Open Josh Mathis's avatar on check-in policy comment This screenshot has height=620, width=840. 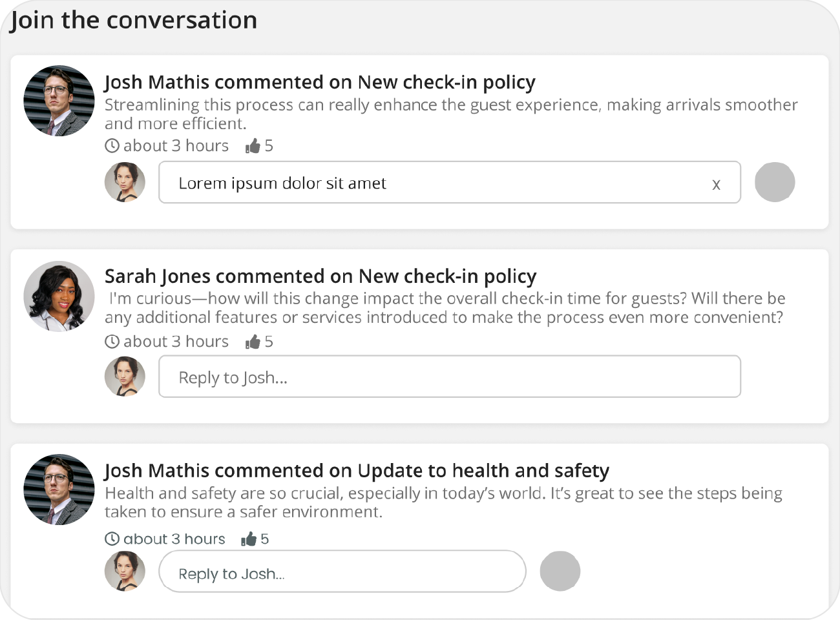59,101
